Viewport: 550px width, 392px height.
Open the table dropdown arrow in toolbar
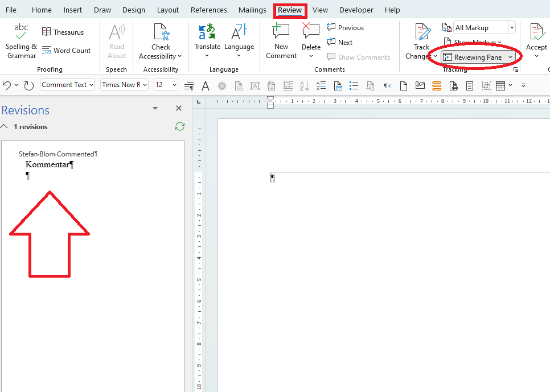(510, 85)
